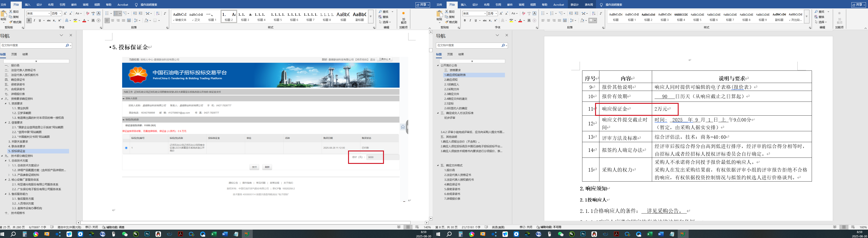Toggle bold in the left Word window
Screen dimensions: 868x238
click(29, 20)
